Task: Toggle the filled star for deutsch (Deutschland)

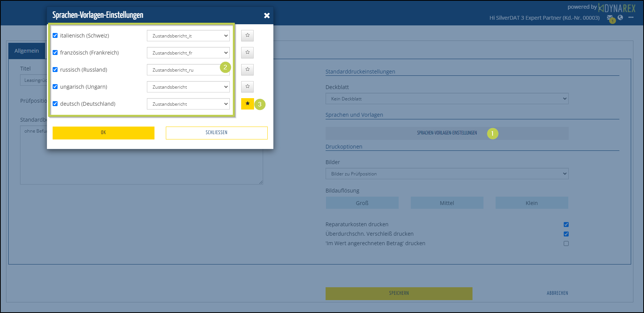Action: tap(247, 104)
